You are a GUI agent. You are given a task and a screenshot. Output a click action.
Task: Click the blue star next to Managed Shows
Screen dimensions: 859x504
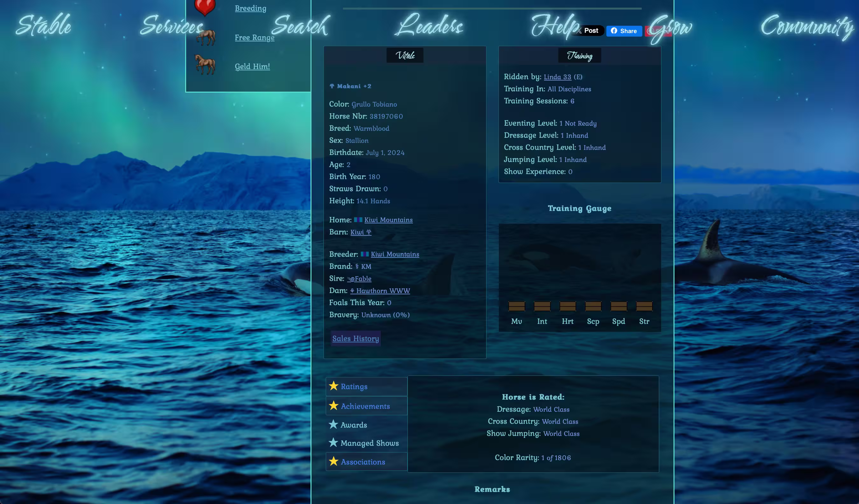click(333, 443)
